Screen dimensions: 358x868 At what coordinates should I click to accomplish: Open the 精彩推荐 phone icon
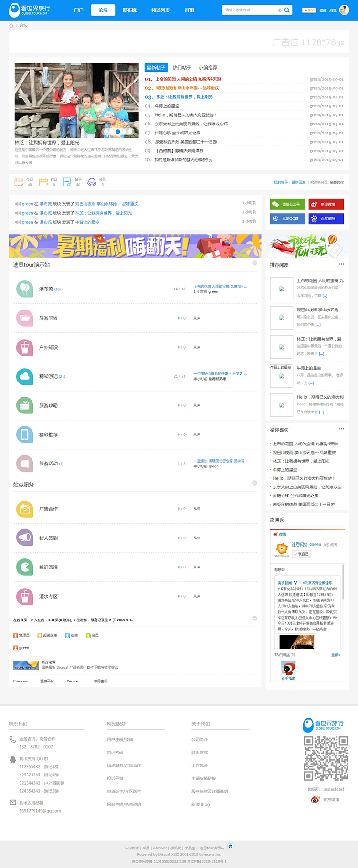point(24,434)
